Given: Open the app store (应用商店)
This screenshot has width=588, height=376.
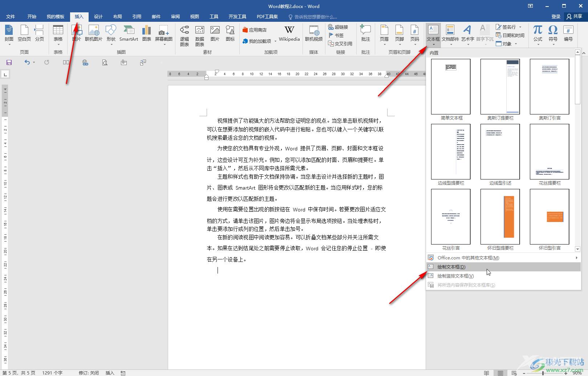Looking at the screenshot, I should click(x=255, y=30).
